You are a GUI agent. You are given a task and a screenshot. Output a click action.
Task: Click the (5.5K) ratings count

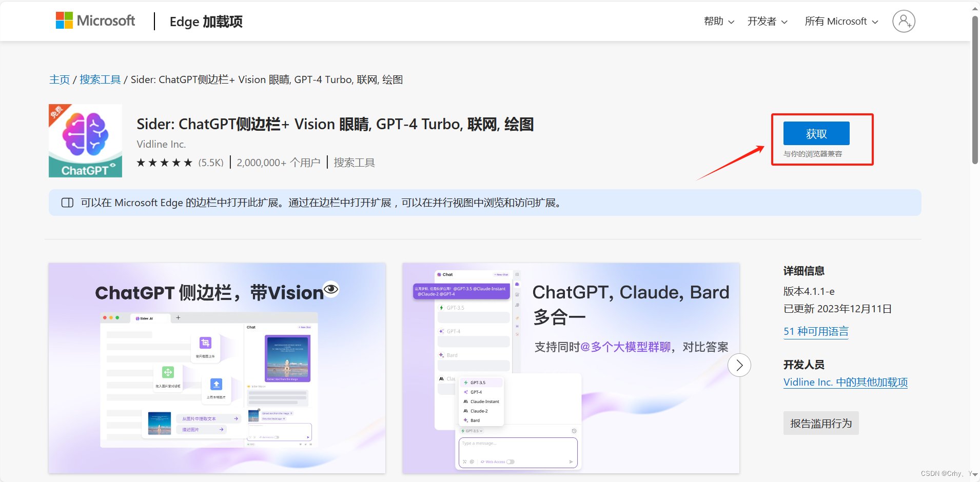211,163
